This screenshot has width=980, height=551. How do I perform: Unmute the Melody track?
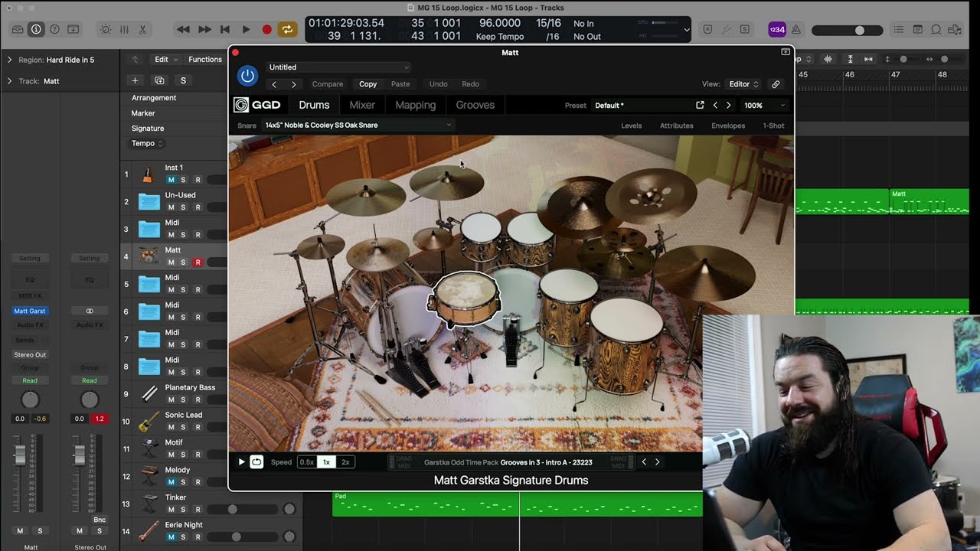pos(171,482)
